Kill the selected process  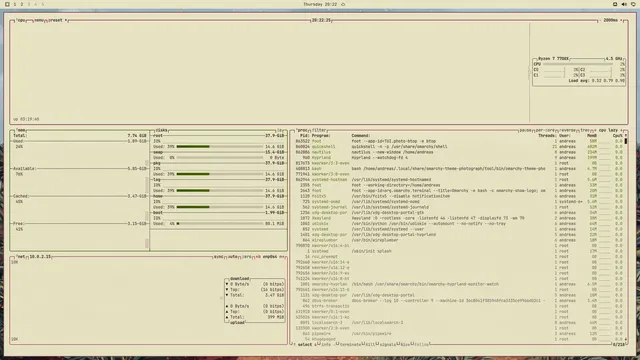[370, 344]
